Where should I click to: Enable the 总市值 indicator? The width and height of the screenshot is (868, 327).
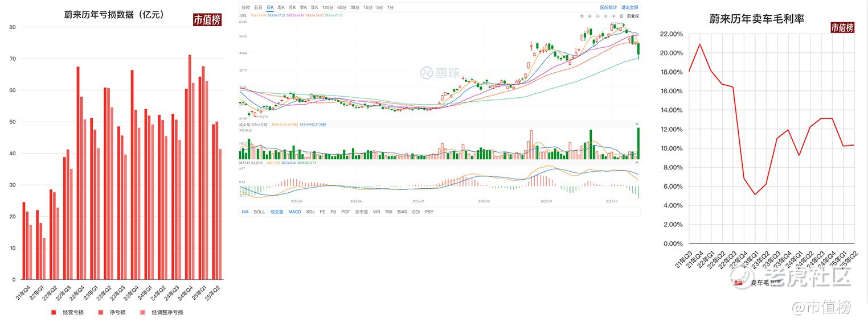[x=361, y=212]
